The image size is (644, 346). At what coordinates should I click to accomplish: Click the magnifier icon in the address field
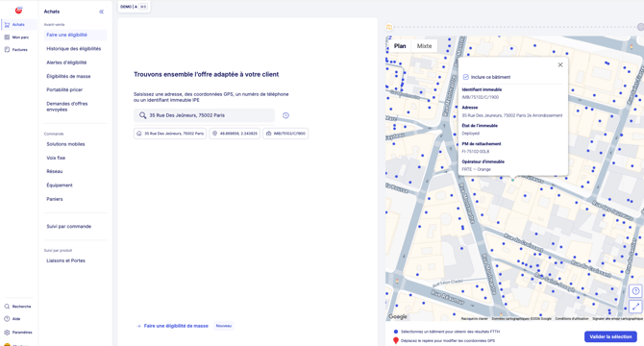(x=142, y=115)
